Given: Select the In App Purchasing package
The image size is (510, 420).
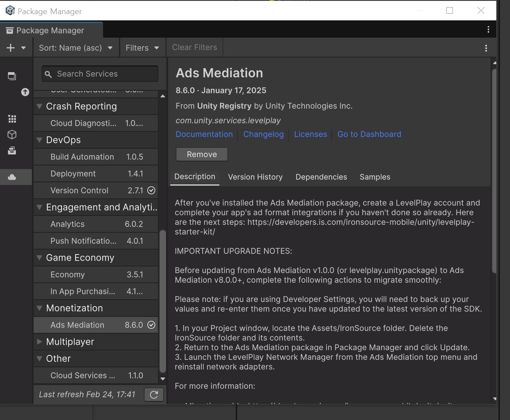Looking at the screenshot, I should click(x=96, y=292).
